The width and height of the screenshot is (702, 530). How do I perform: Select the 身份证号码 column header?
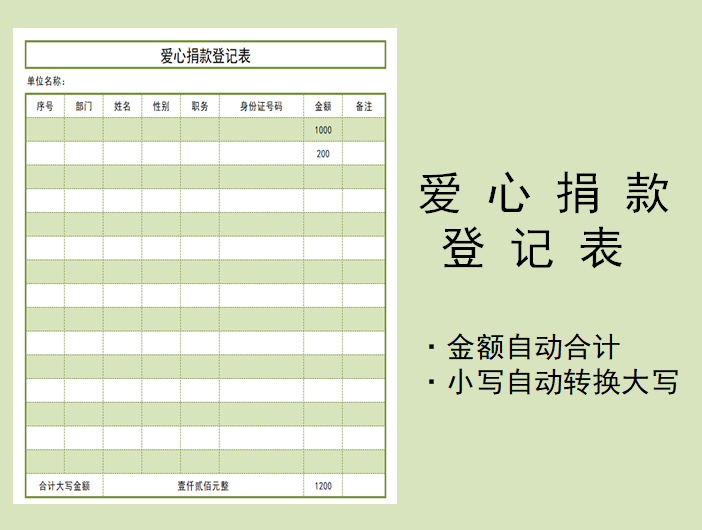coord(261,106)
